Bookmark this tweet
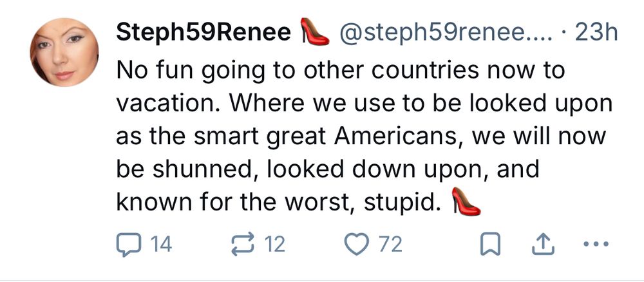Screen dimensions: 644x282 (491, 244)
